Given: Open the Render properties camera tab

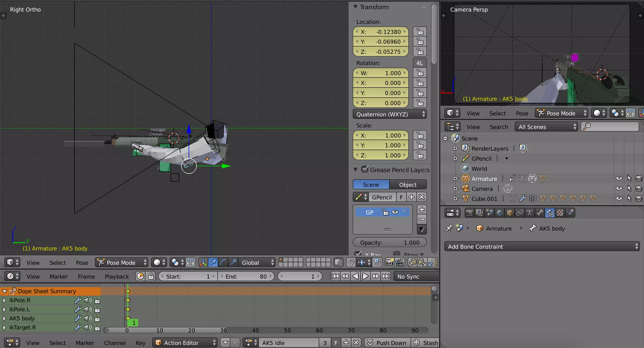Looking at the screenshot, I should tap(469, 213).
